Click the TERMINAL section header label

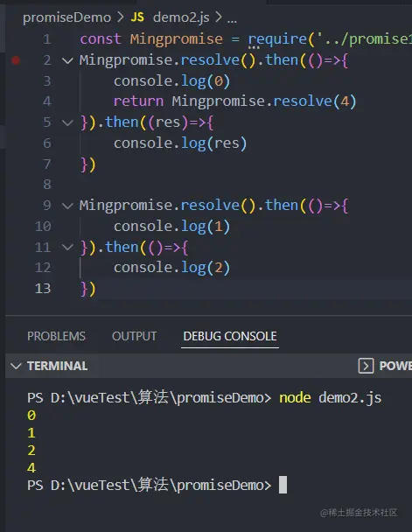point(58,366)
